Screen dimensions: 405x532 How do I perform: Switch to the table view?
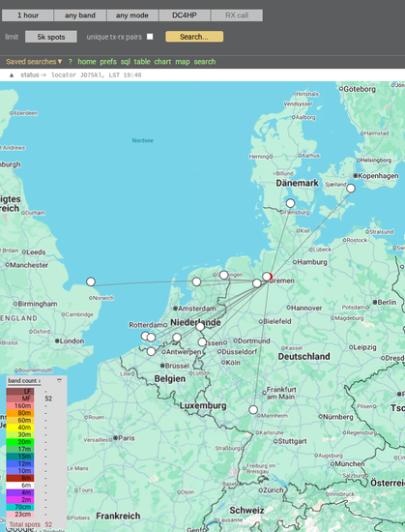142,62
